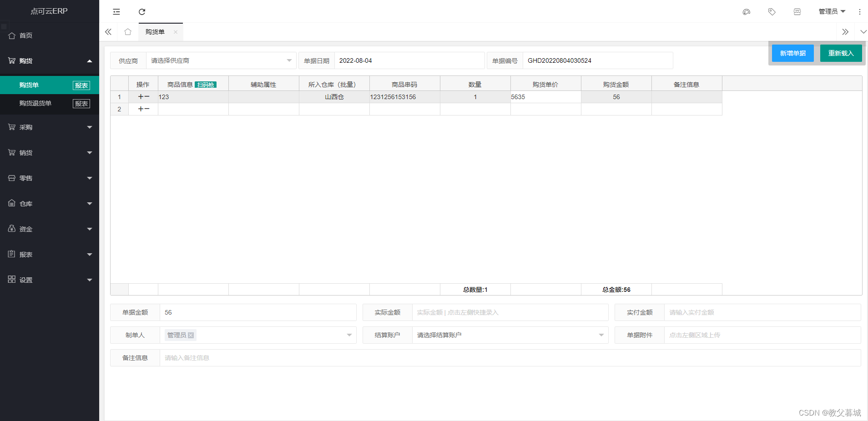Image resolution: width=868 pixels, height=421 pixels.
Task: Click the 单据编号 field GHD20220804030524
Action: [x=598, y=60]
